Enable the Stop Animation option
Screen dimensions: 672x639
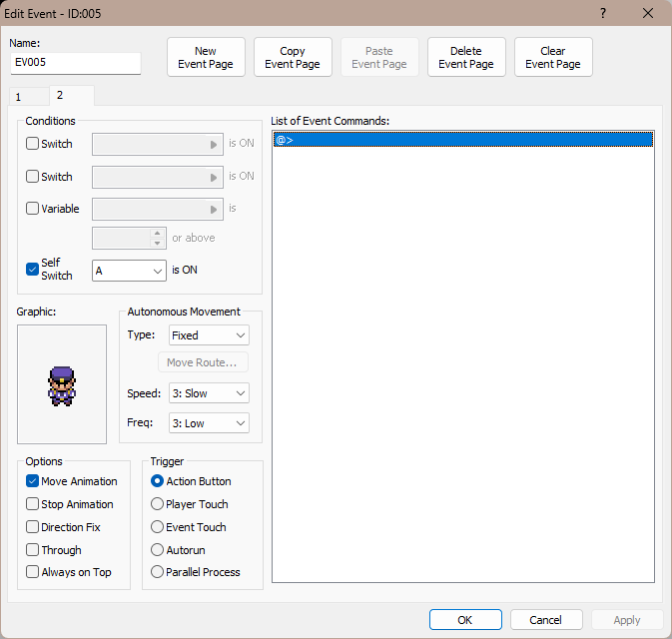tap(33, 503)
